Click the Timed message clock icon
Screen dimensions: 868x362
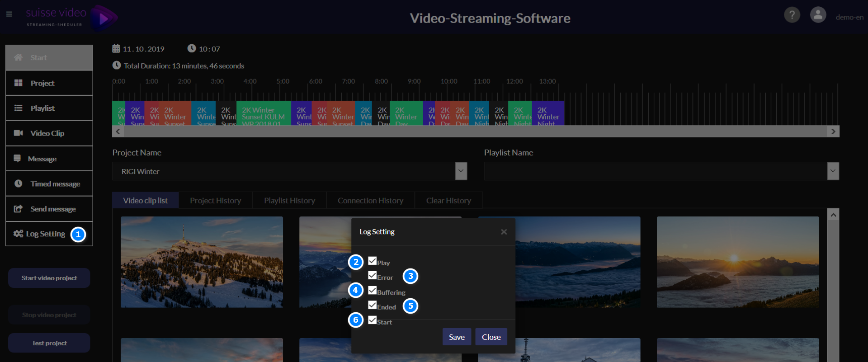[19, 183]
